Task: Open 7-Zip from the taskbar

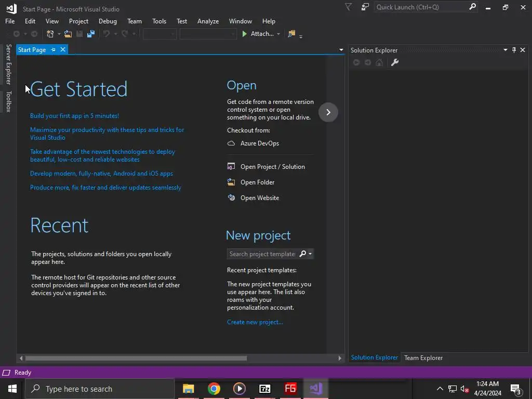Action: pos(264,389)
